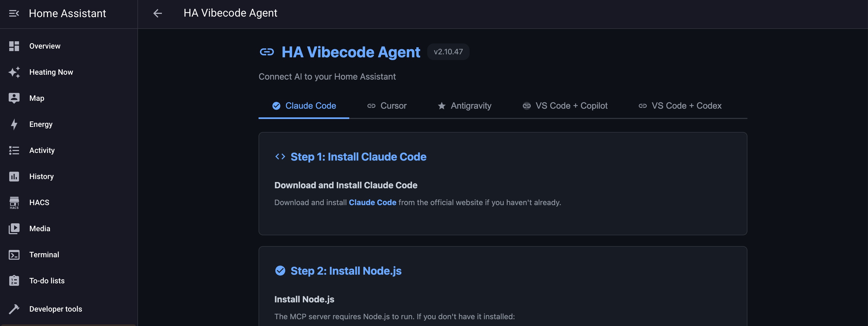Click the Terminal console icon
868x326 pixels.
click(14, 255)
